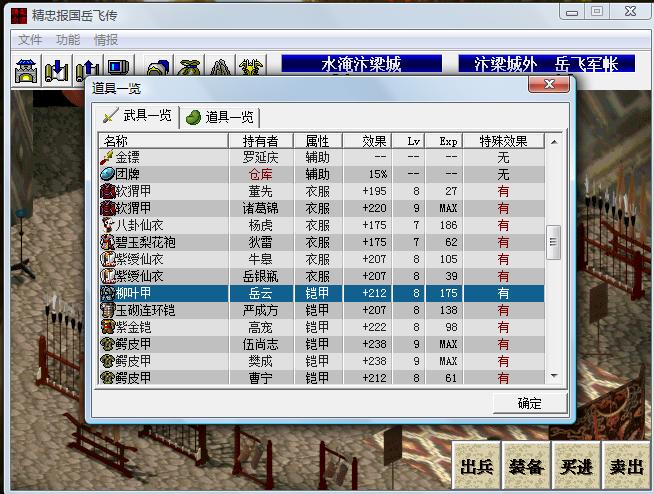Open the 功能 menu
Screen dimensions: 654x494
point(68,40)
